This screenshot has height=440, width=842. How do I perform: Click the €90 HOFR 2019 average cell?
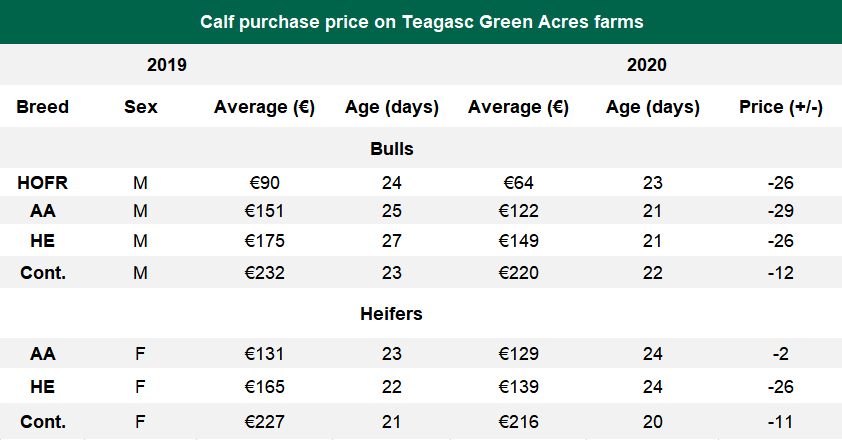pos(265,183)
